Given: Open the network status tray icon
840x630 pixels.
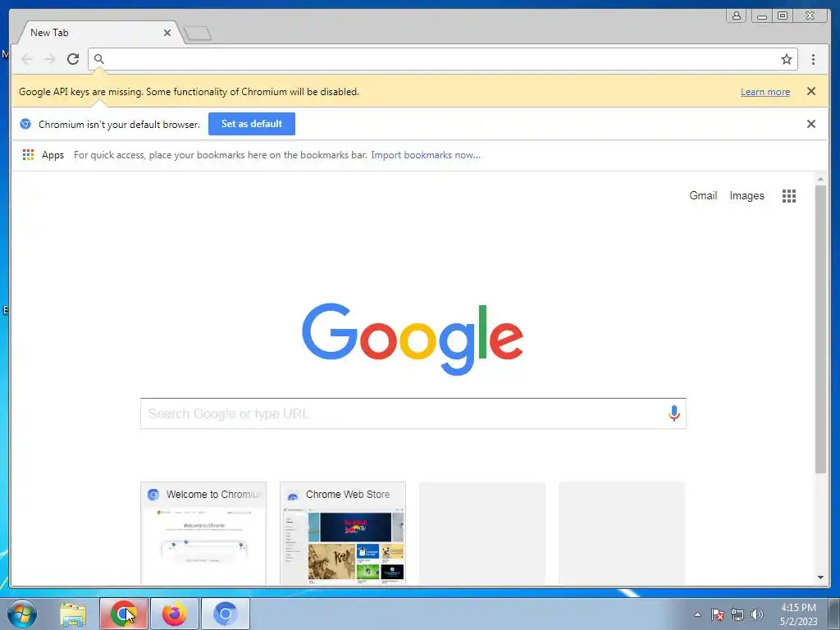Looking at the screenshot, I should 737,614.
